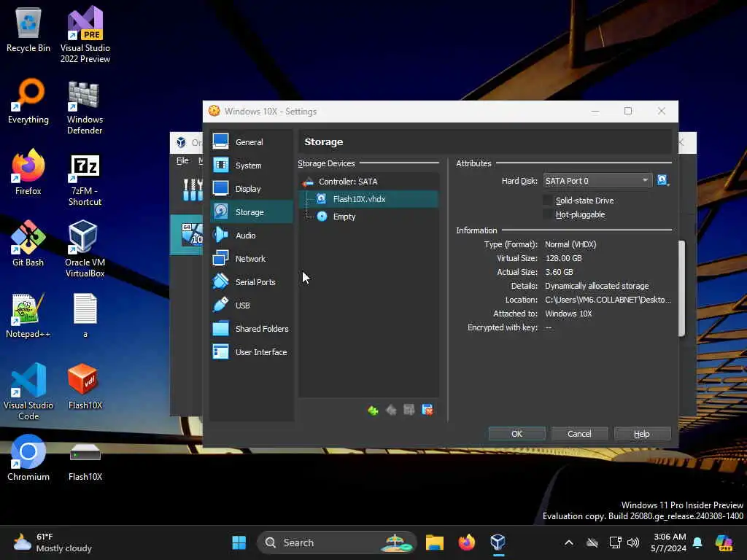747x560 pixels.
Task: Click Tools icon in VirtualBox Manager window
Action: pyautogui.click(x=192, y=190)
